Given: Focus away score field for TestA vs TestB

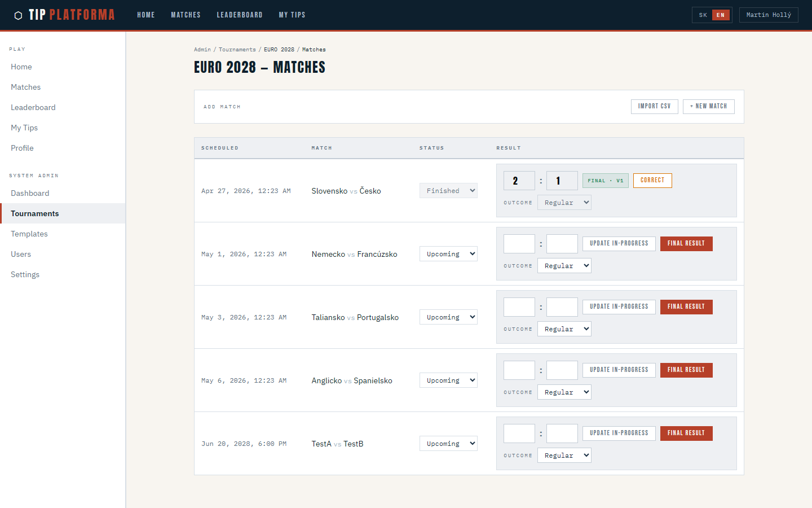Looking at the screenshot, I should click(562, 433).
